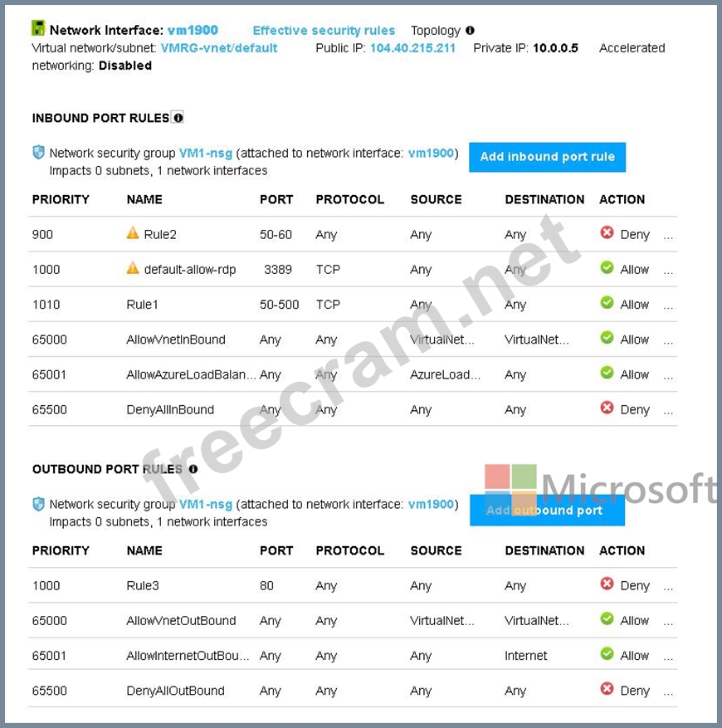This screenshot has width=722, height=728.
Task: Open the public IP 104.40.215.211 link
Action: 412,48
